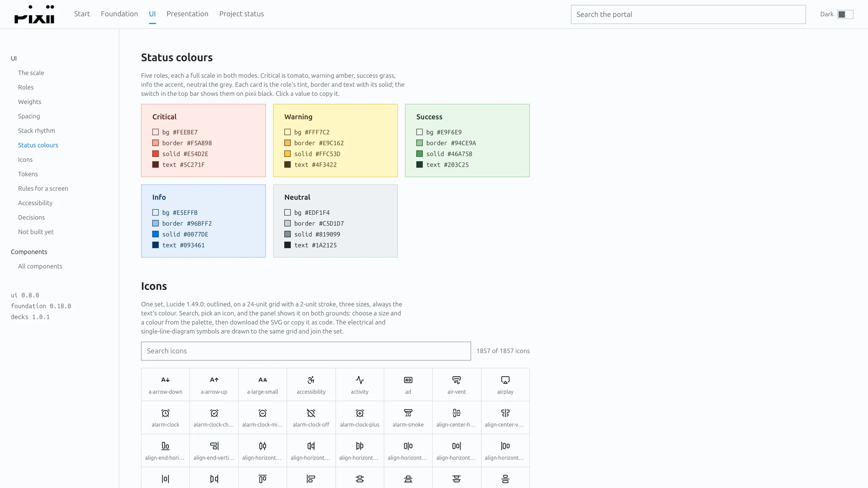Open the Presentation tab
The width and height of the screenshot is (868, 488).
pyautogui.click(x=187, y=14)
